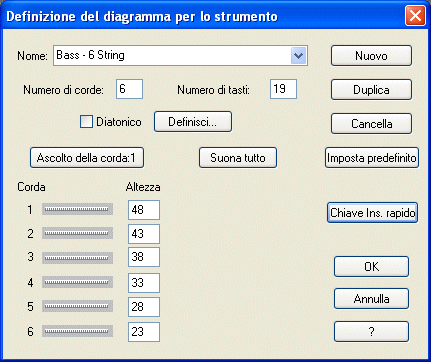The width and height of the screenshot is (431, 362).
Task: Click the string 4 graphic
Action: coord(77,282)
